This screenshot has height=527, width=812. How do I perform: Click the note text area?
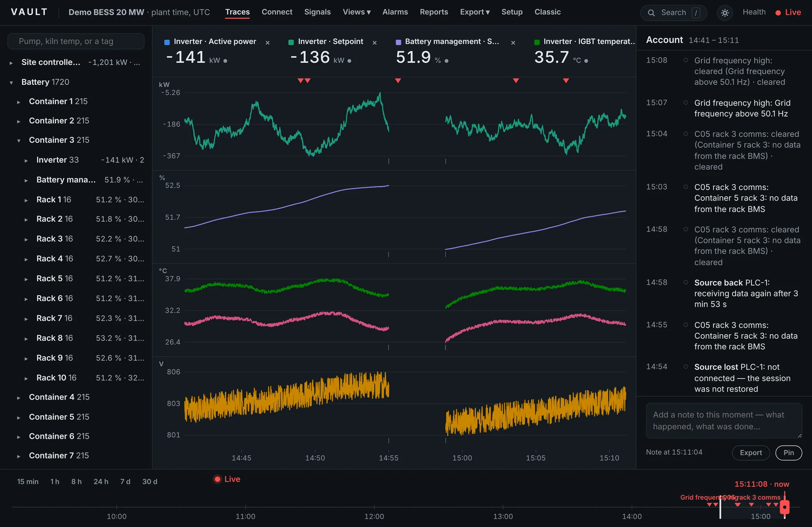tap(724, 421)
